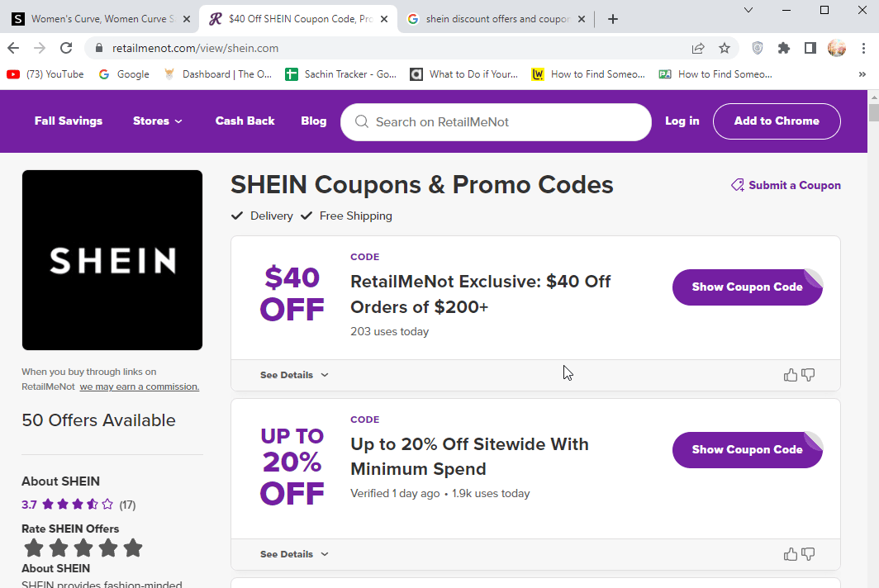Image resolution: width=879 pixels, height=588 pixels.
Task: Show the RetailMeNot Exclusive coupon code
Action: [x=747, y=287]
